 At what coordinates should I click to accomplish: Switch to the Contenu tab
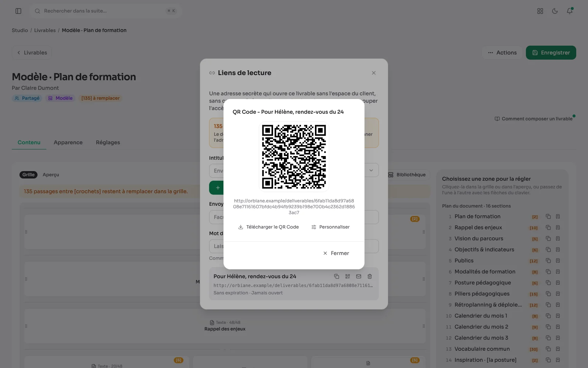tap(29, 142)
